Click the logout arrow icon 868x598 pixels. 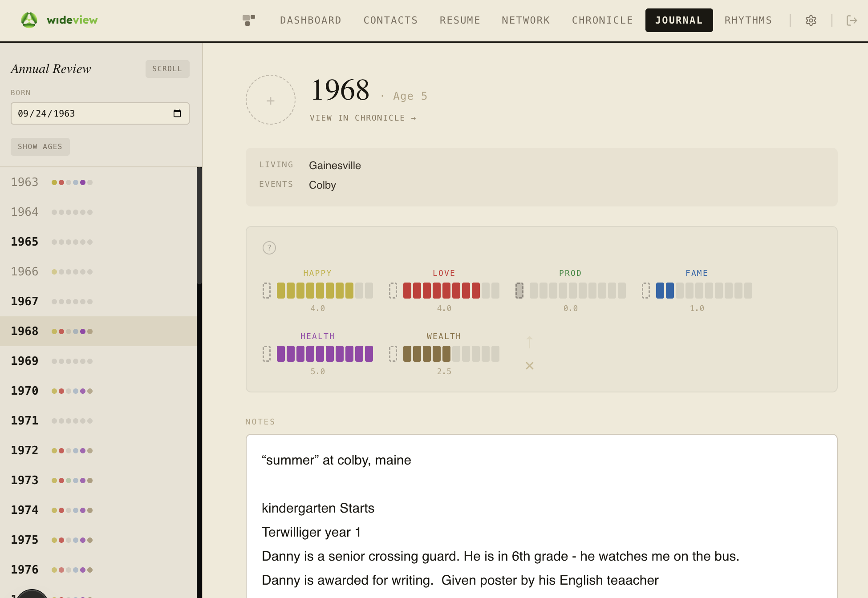pos(851,20)
